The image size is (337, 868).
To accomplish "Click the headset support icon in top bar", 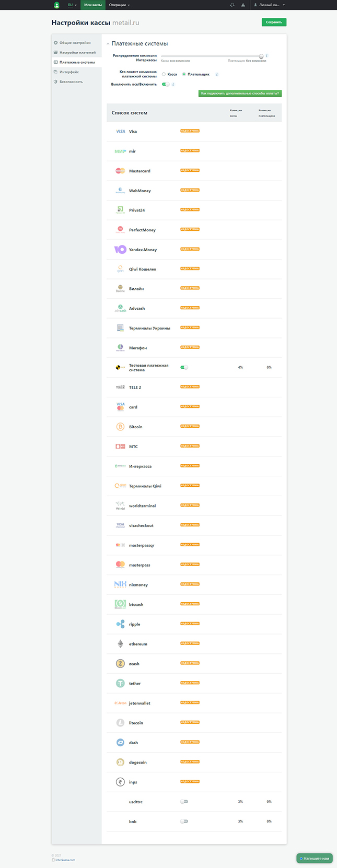I will click(232, 5).
